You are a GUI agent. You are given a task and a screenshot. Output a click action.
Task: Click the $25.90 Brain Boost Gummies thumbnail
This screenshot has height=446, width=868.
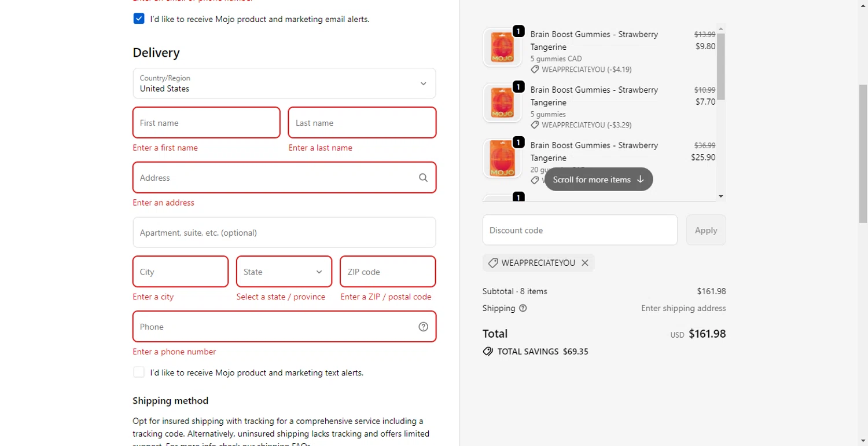(x=502, y=159)
